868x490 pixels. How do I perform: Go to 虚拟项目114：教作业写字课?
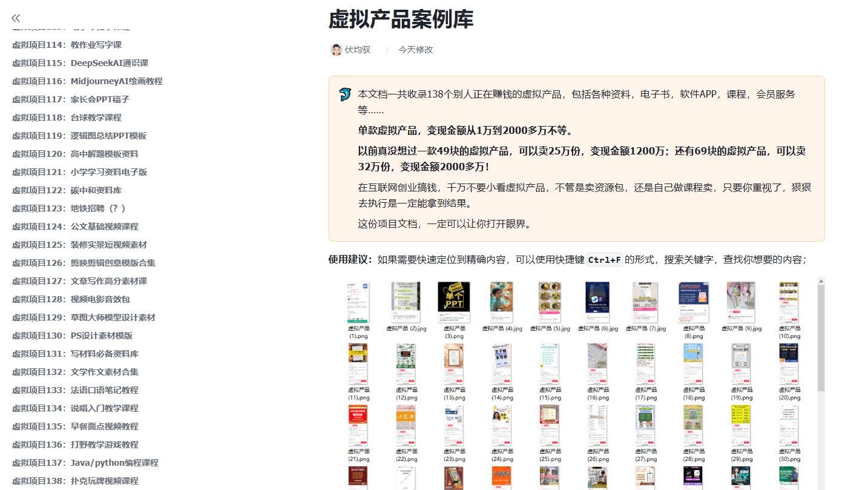67,45
